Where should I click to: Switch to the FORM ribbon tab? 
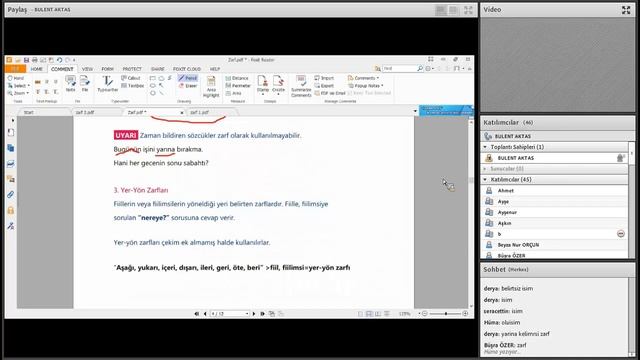(107, 69)
